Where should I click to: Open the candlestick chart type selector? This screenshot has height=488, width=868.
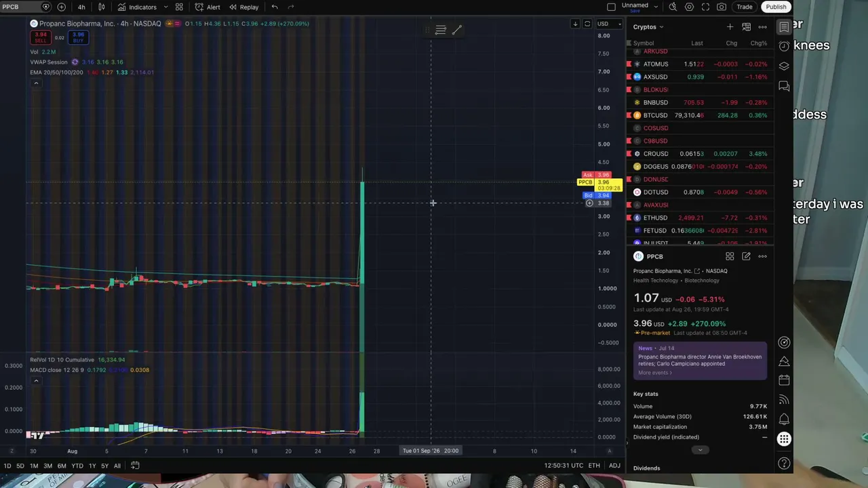pyautogui.click(x=102, y=7)
